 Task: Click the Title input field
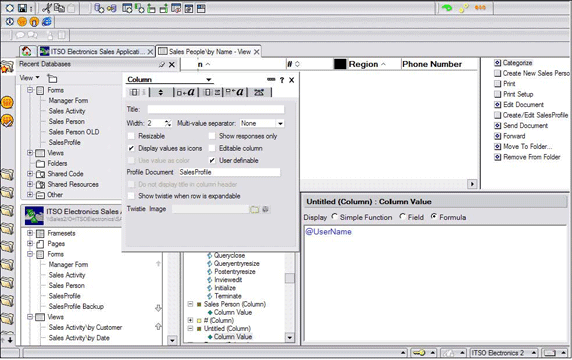(216, 109)
